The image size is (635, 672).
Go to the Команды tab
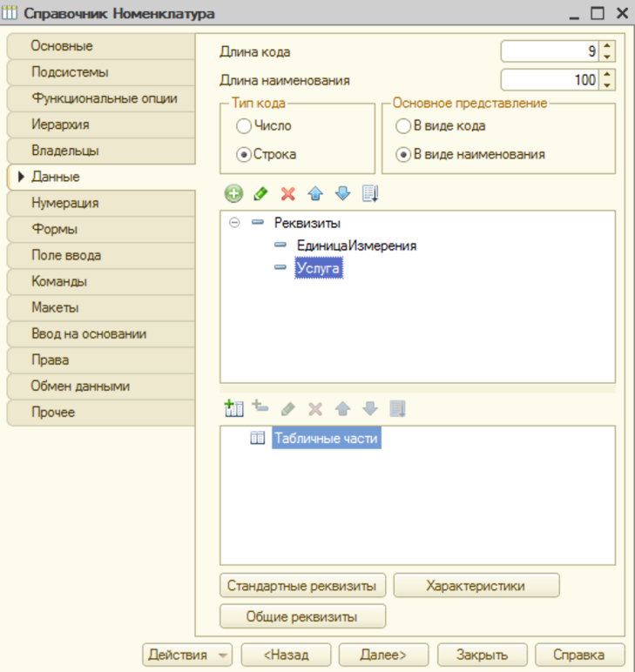[101, 281]
